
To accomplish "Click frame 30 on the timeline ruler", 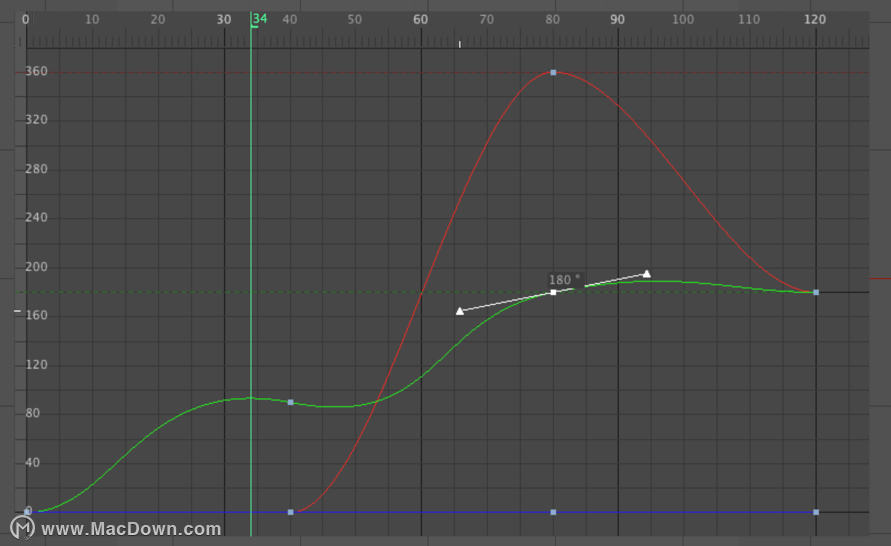I will coord(224,19).
